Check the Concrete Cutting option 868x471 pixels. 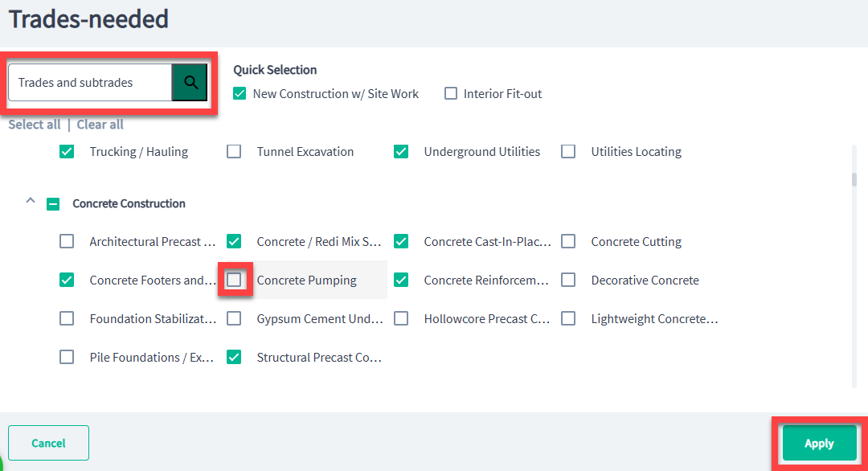click(568, 241)
